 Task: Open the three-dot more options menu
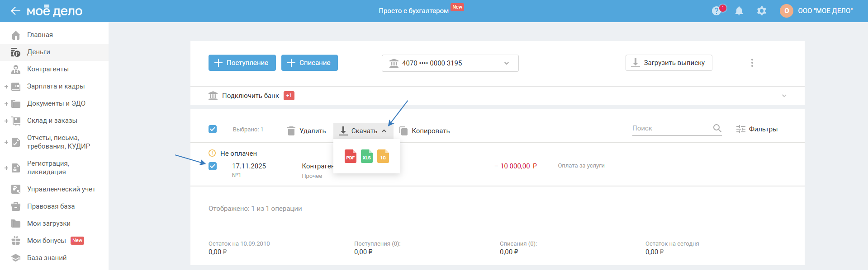(x=752, y=63)
